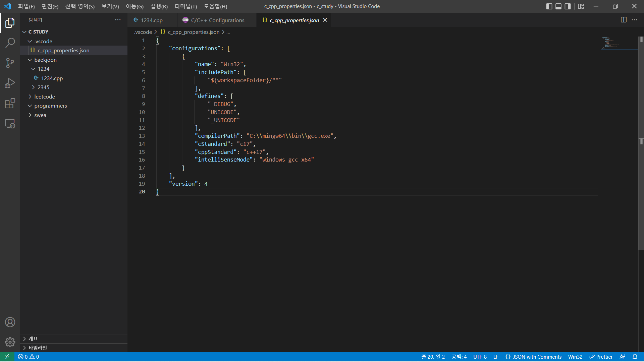Click the Accounts icon in activity bar
This screenshot has height=362, width=644.
pos(10,322)
